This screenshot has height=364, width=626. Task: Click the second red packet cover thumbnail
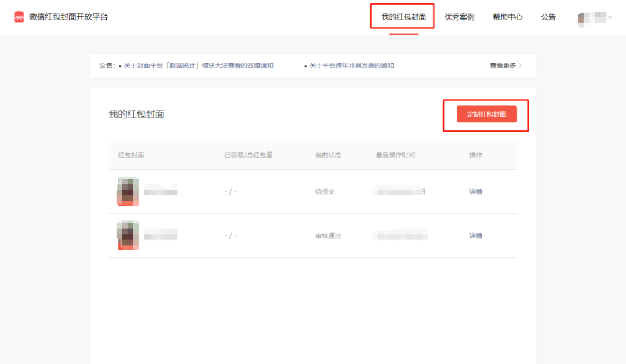127,235
